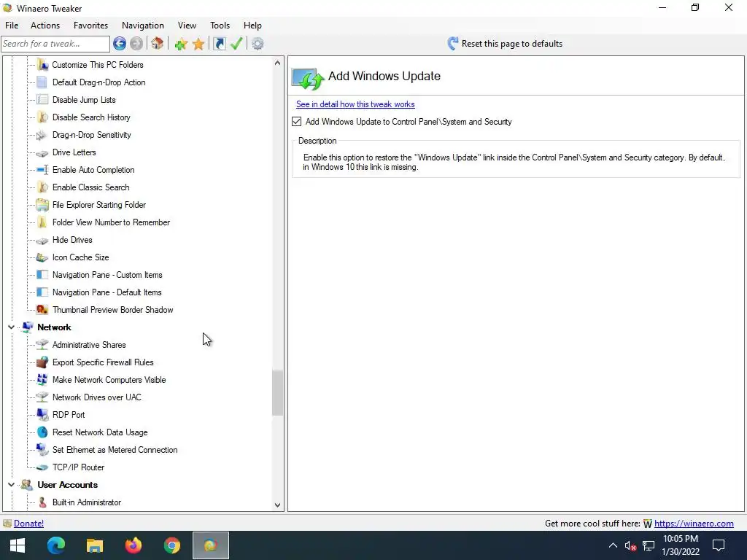Click the Add Windows Update header icon
The image size is (747, 560).
(x=308, y=79)
